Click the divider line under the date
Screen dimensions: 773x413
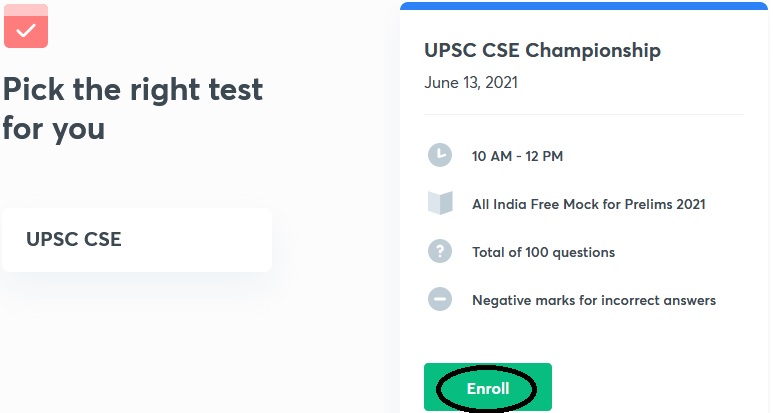point(584,114)
